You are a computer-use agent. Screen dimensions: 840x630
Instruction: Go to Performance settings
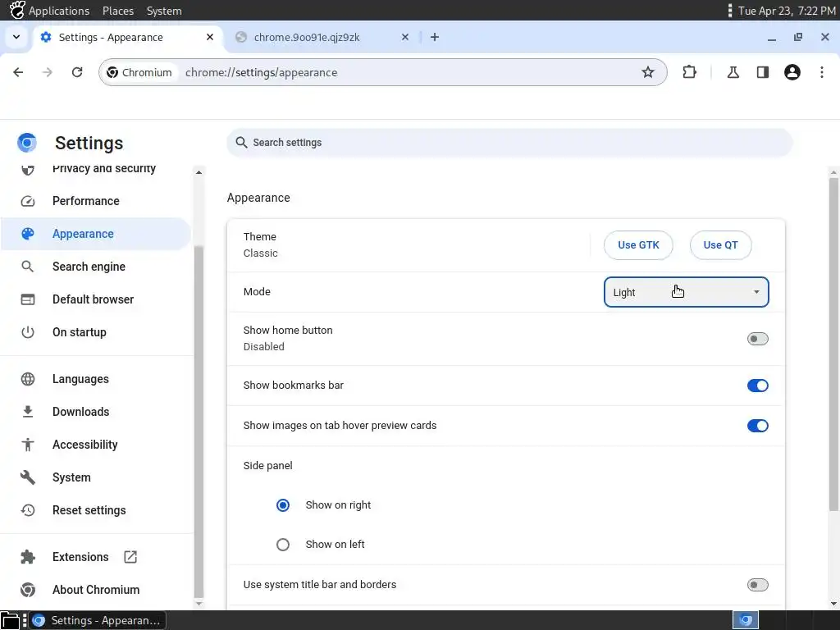pyautogui.click(x=97, y=201)
